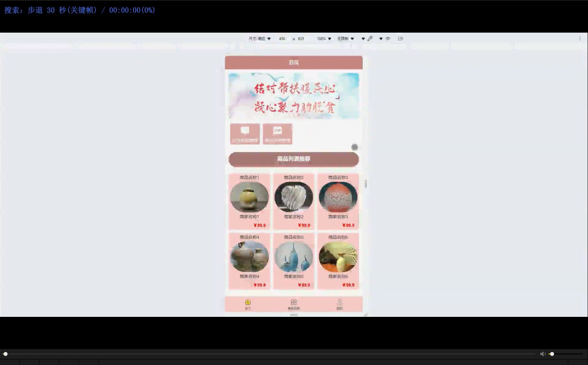Select the 我的 profile icon in bottom navigation
588x365 pixels.
340,304
